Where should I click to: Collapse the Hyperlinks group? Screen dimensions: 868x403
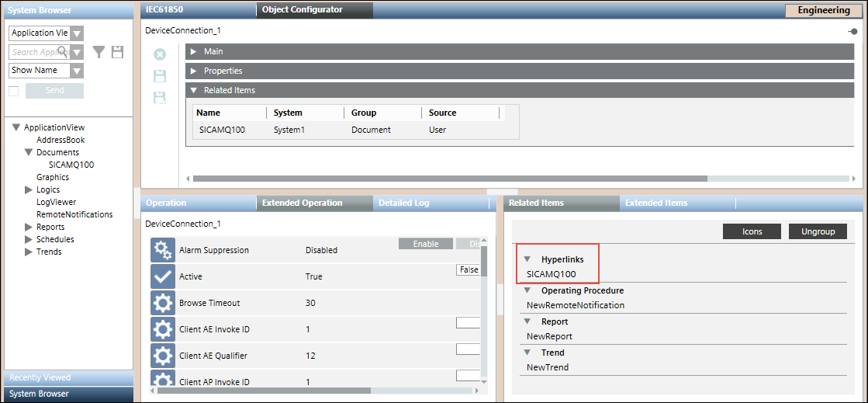pos(527,259)
